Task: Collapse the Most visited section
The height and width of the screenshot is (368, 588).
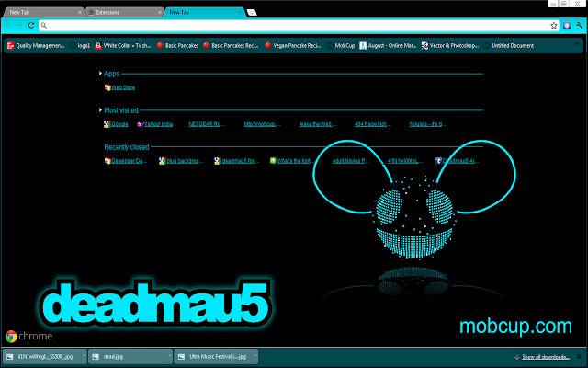Action: coord(100,110)
